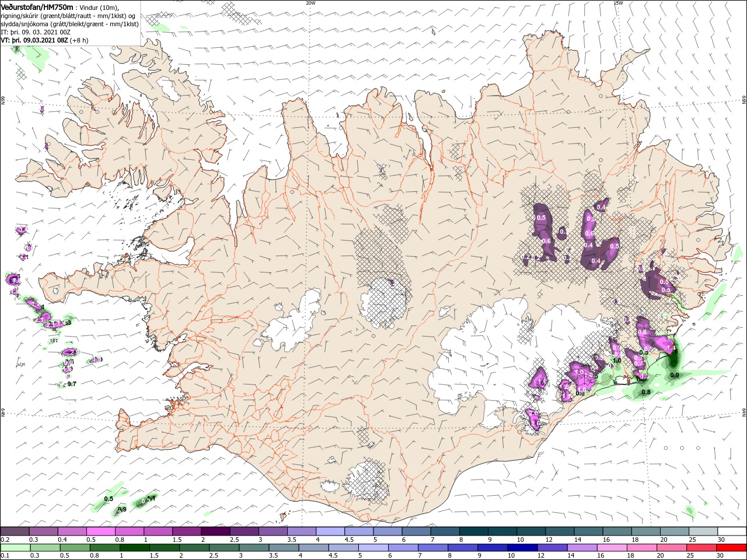747x560 pixels.
Task: Pick the mauve 0.3 swatch in upper scale
Action: tap(44, 531)
